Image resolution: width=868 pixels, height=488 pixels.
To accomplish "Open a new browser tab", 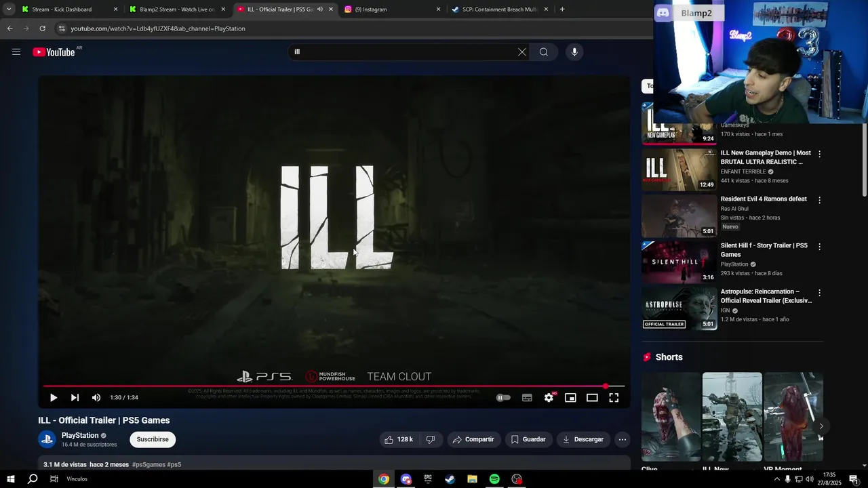I will (x=562, y=9).
